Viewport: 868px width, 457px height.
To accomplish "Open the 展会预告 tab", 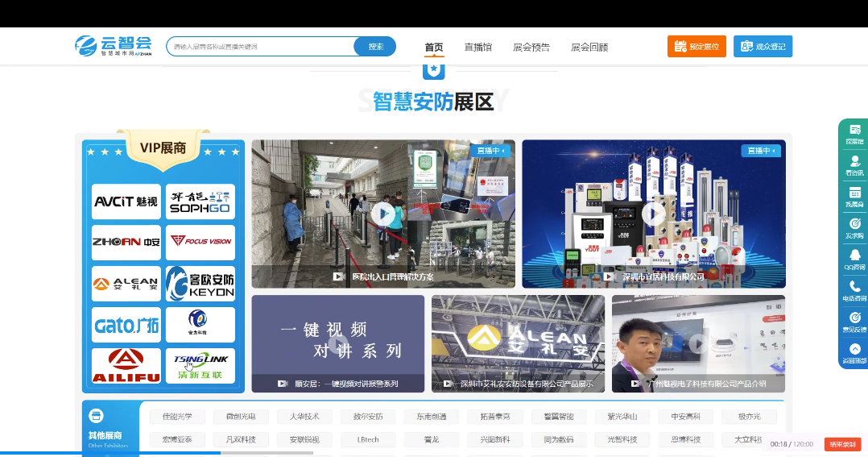I will point(531,47).
